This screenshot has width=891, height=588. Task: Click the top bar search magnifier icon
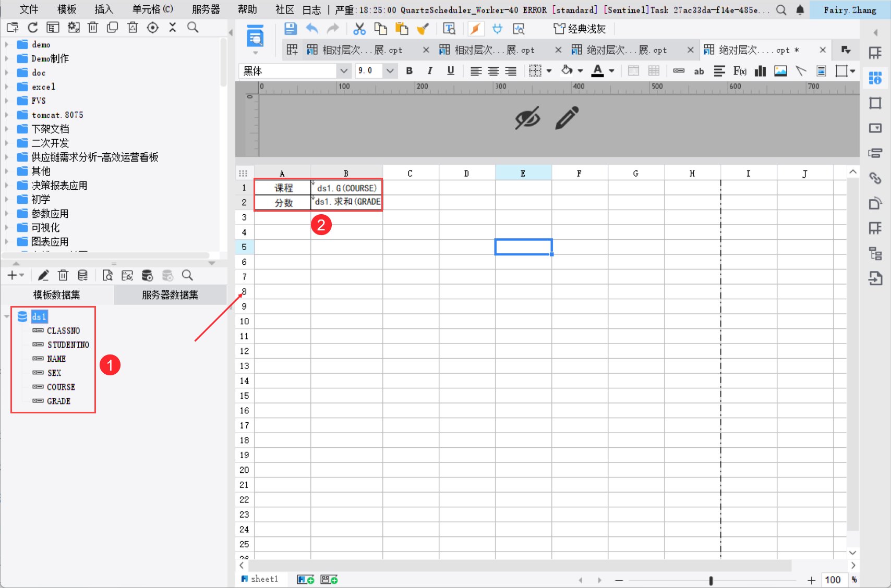coord(781,10)
